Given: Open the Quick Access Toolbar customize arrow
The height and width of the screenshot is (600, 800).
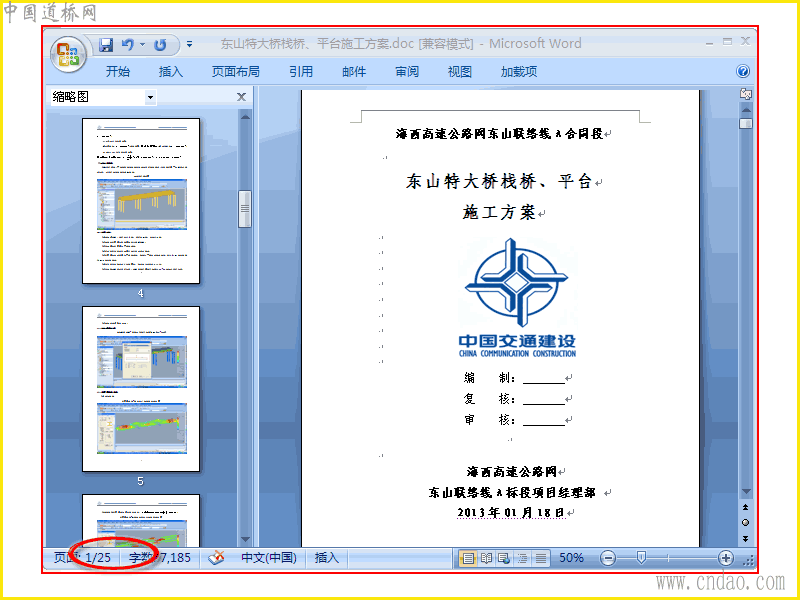Looking at the screenshot, I should [x=189, y=45].
